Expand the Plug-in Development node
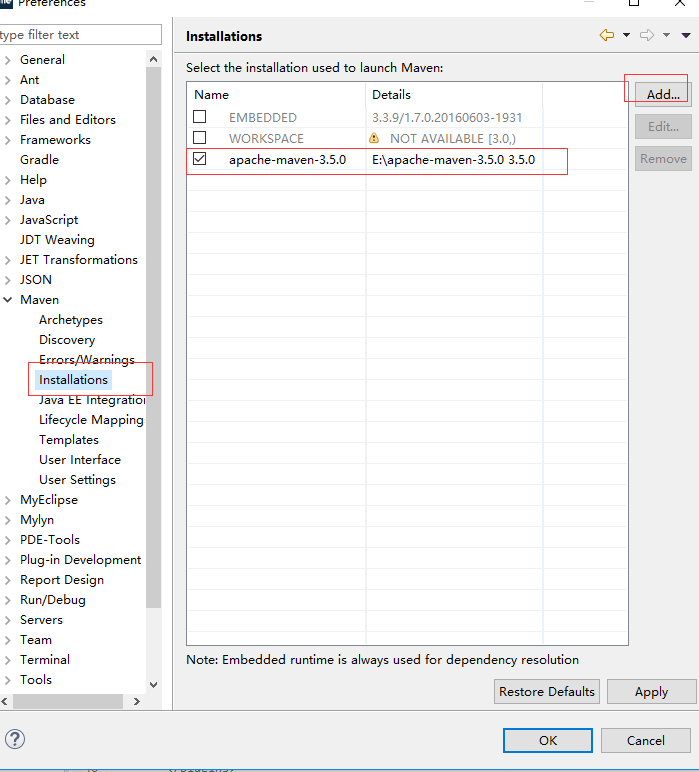Screen dimensions: 699x772 point(7,560)
